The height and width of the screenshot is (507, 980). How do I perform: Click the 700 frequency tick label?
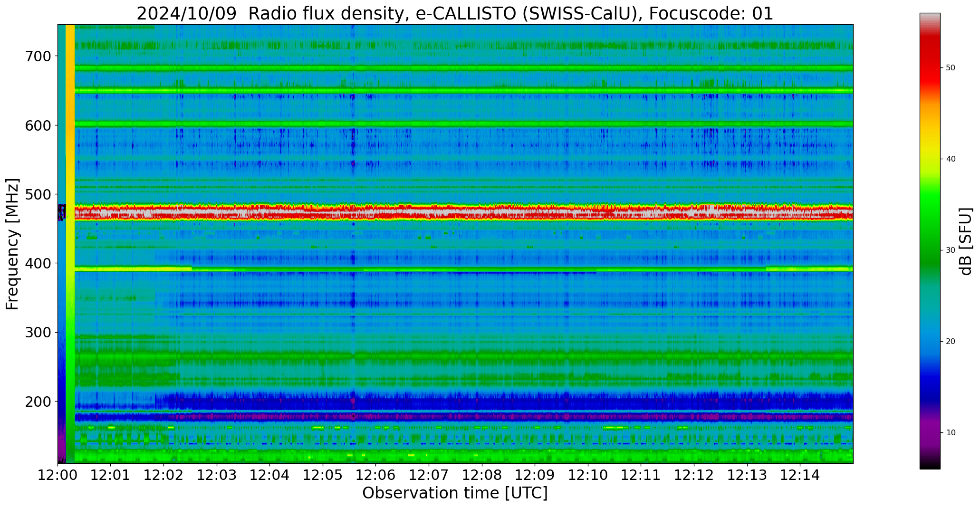pyautogui.click(x=38, y=56)
